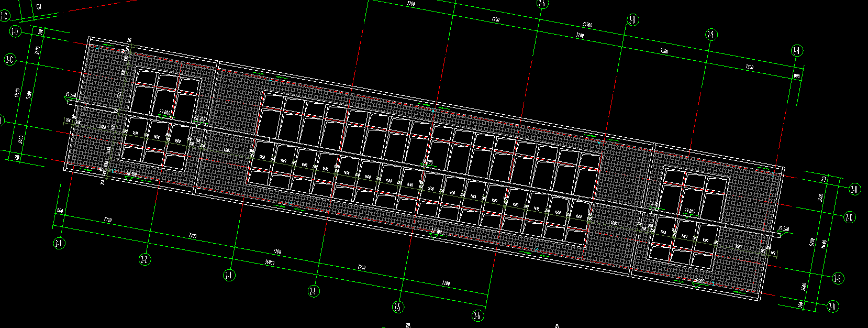Pick the 7200 dimension between axes 2-1 and 2-2
The image size is (868, 328).
107,220
